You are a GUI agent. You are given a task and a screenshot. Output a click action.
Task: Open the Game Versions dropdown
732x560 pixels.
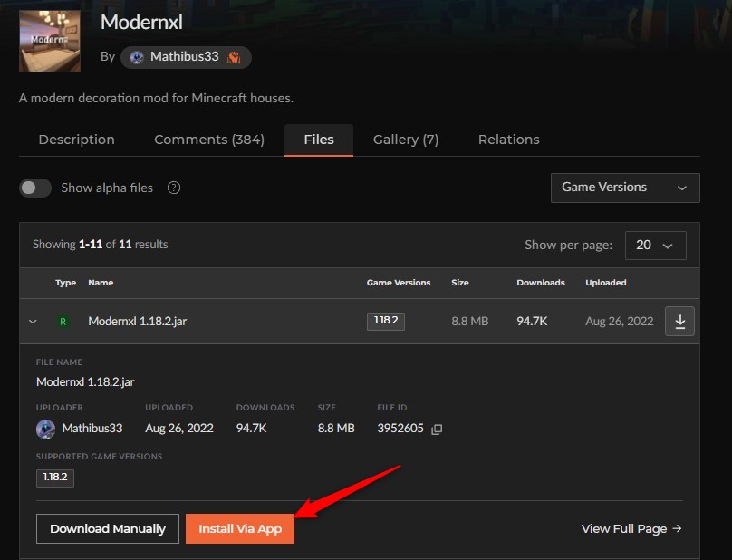click(625, 188)
